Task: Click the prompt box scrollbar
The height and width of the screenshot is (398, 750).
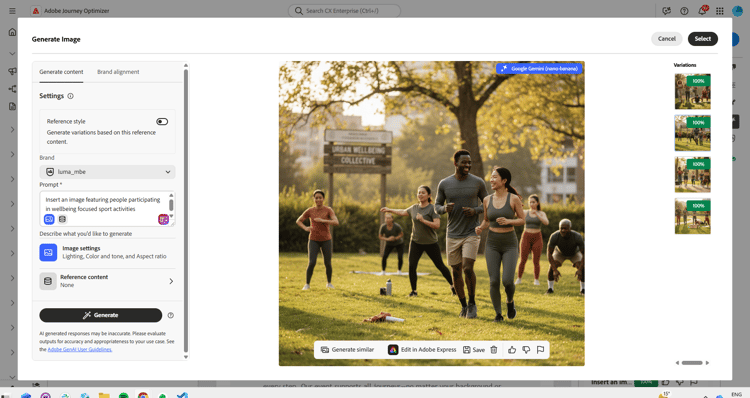Action: tap(171, 206)
